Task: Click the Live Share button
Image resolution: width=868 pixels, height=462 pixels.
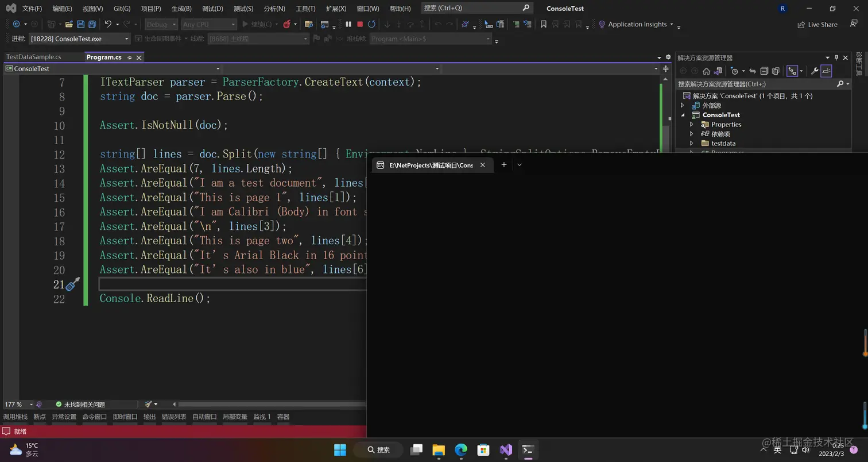Action: [817, 25]
